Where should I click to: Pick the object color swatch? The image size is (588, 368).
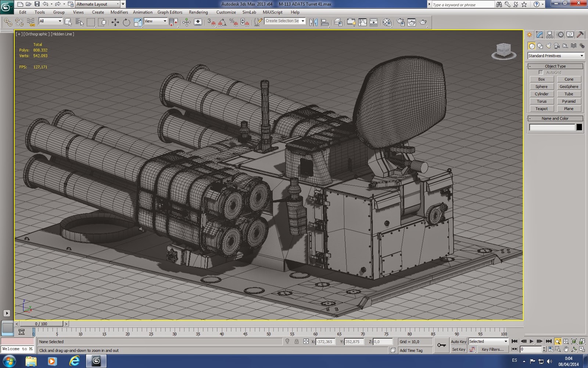(x=579, y=127)
